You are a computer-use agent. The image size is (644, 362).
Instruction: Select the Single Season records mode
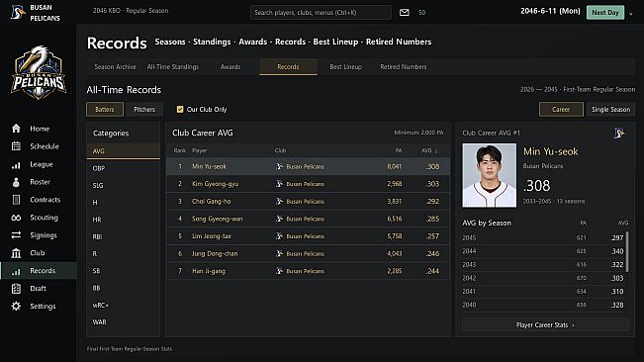(x=610, y=109)
